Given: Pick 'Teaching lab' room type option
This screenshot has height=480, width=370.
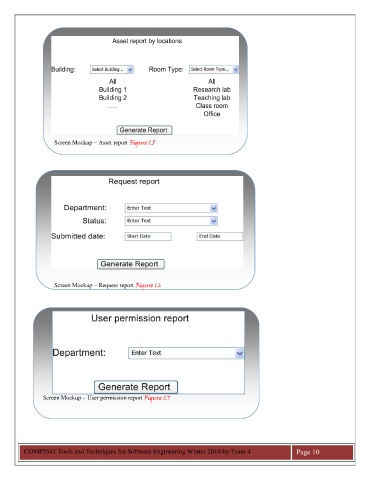Looking at the screenshot, I should (x=212, y=98).
